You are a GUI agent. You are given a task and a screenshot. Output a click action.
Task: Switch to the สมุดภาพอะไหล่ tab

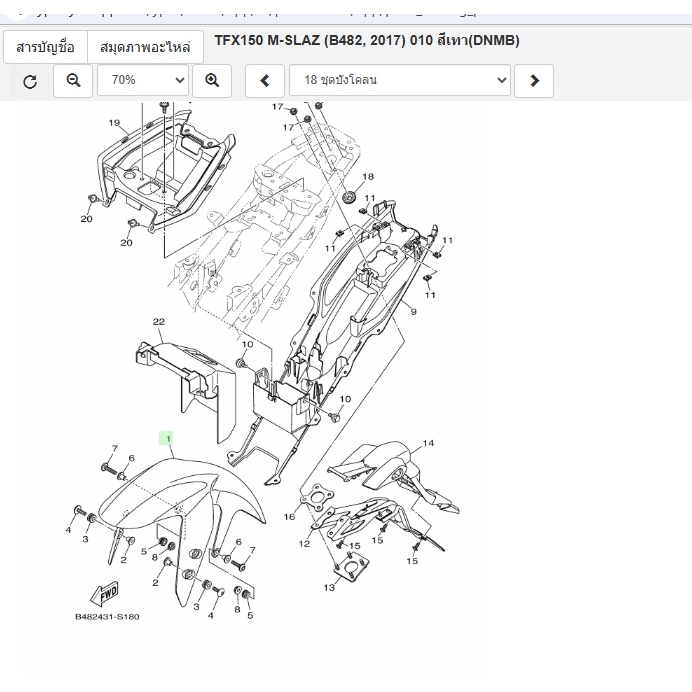(146, 47)
